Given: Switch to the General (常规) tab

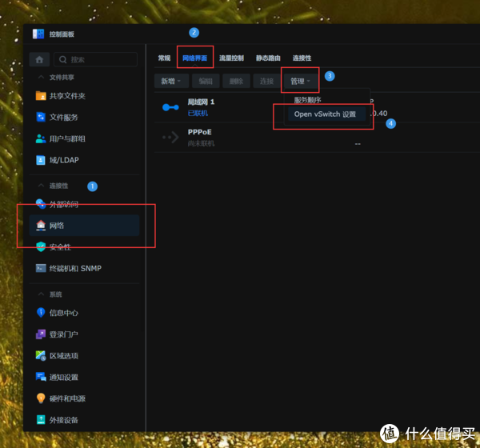Looking at the screenshot, I should (x=164, y=58).
